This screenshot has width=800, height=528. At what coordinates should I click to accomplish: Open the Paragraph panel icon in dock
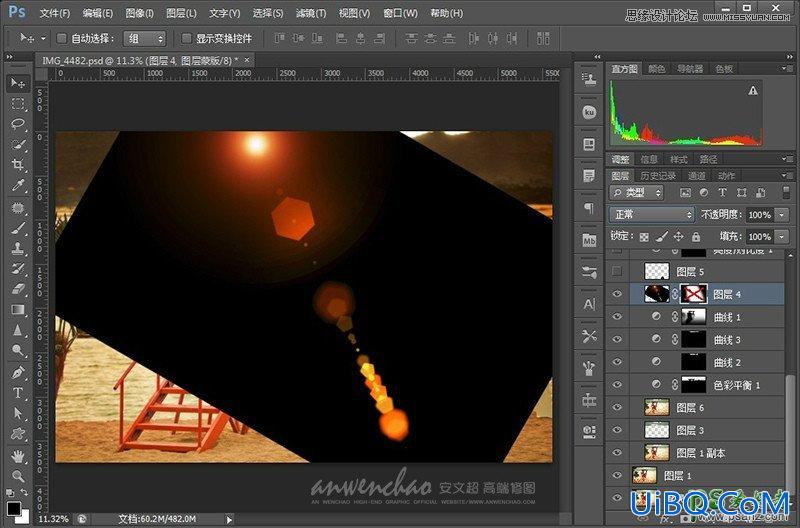coord(589,208)
